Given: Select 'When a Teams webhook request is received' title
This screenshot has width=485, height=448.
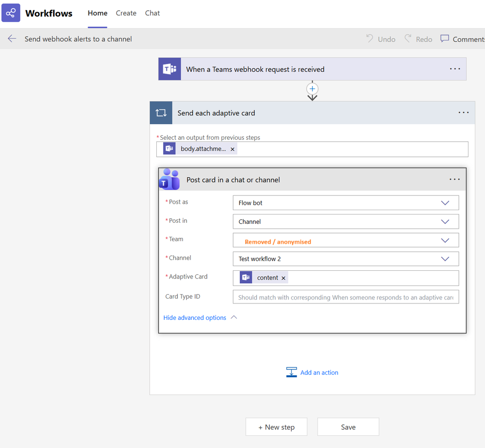Looking at the screenshot, I should (x=255, y=69).
